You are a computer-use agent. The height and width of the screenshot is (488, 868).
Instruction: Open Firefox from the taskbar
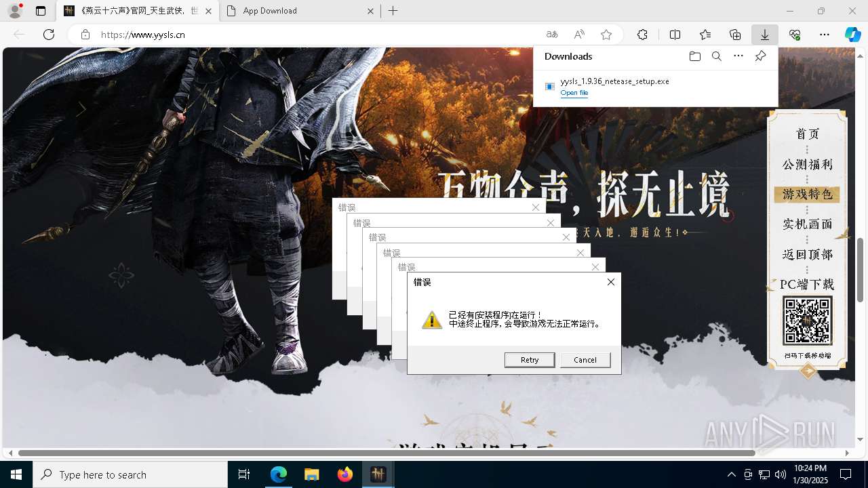(345, 474)
